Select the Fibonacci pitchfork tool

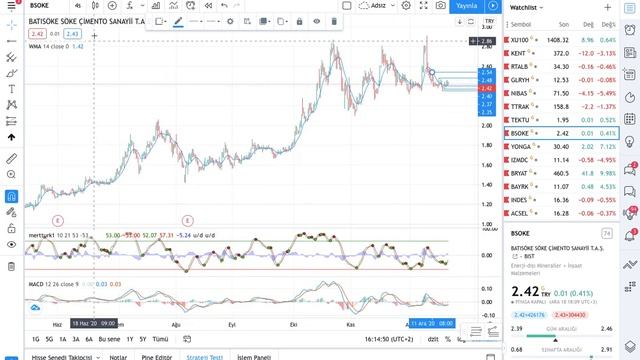pyautogui.click(x=11, y=57)
